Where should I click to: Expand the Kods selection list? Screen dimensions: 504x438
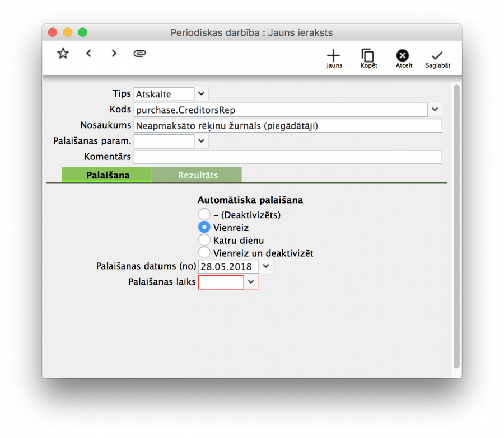[x=435, y=109]
